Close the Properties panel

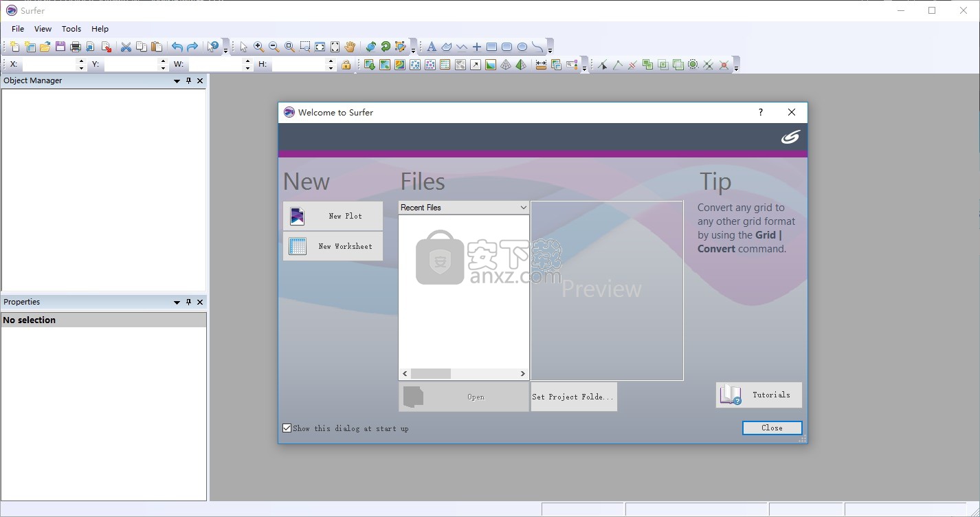pos(200,302)
